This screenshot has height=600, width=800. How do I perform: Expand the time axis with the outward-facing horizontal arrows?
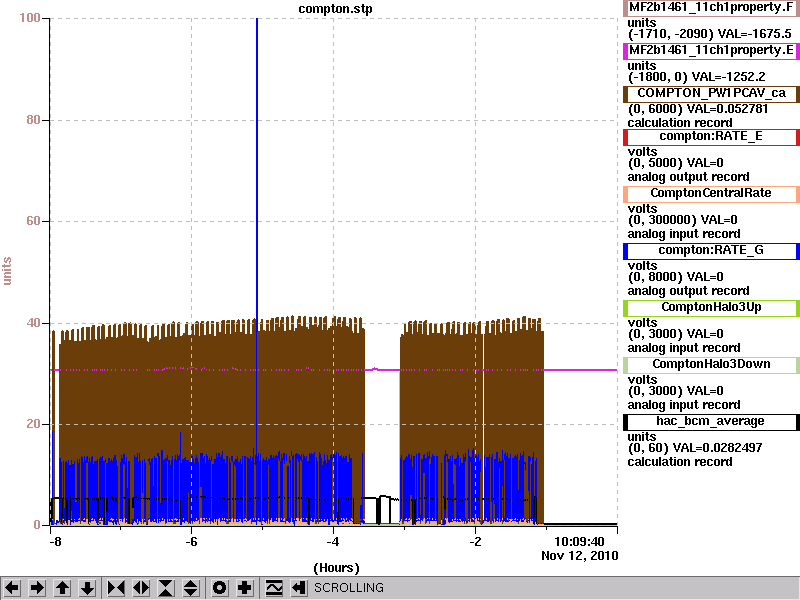(141, 588)
